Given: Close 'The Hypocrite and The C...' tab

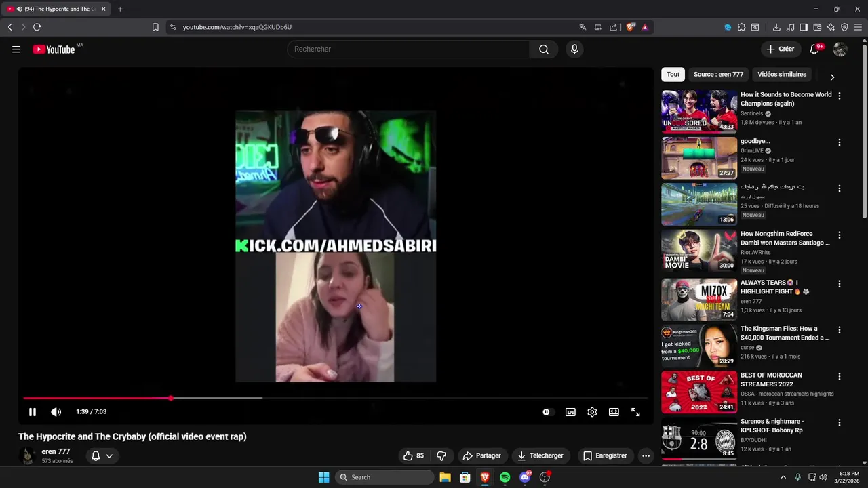Looking at the screenshot, I should pos(103,9).
